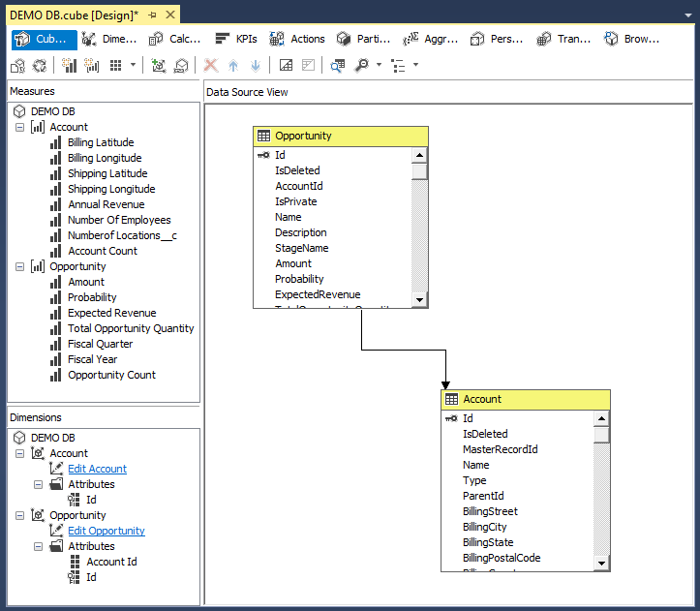The image size is (700, 611).
Task: Follow the Edit Opportunity link
Action: coord(107,531)
